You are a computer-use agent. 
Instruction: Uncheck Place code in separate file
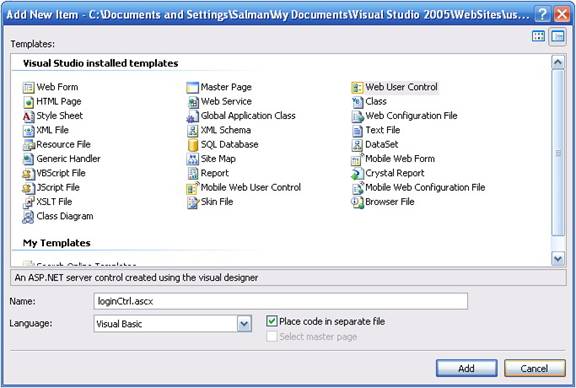(x=271, y=321)
